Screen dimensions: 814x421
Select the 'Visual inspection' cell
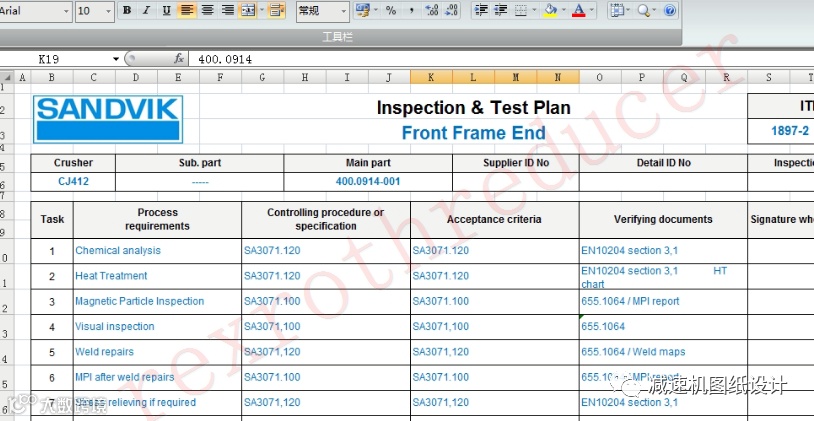[x=157, y=327]
